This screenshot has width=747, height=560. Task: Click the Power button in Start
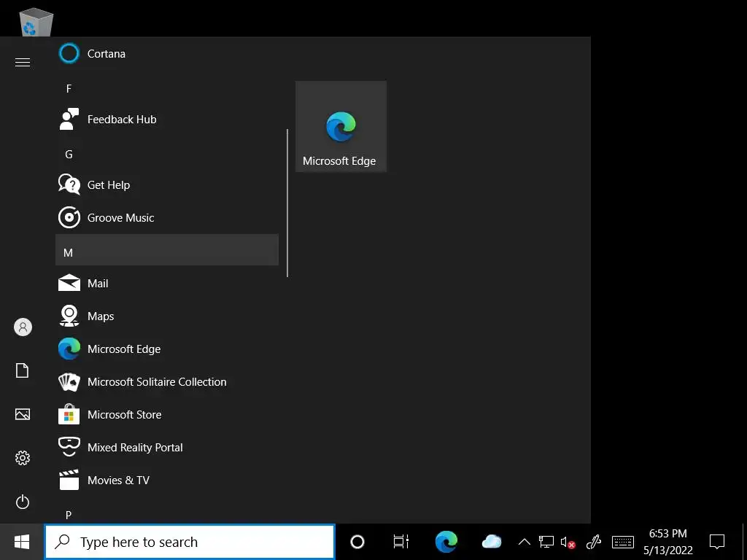coord(23,502)
